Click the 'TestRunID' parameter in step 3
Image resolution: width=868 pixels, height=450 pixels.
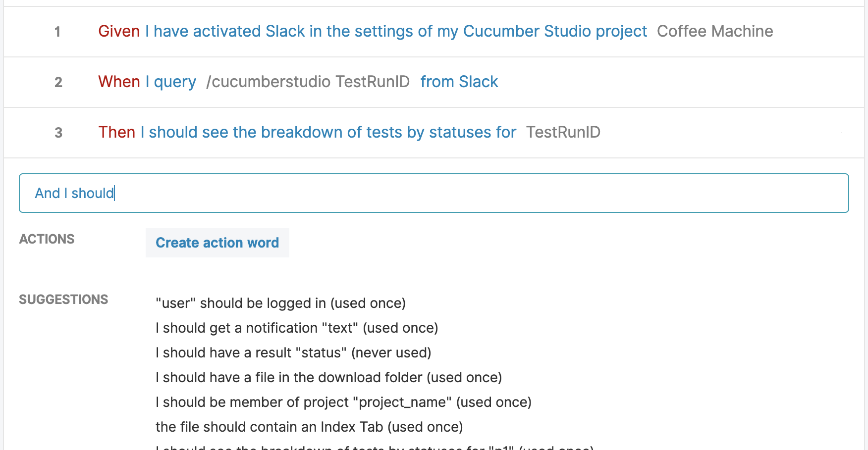(x=563, y=132)
